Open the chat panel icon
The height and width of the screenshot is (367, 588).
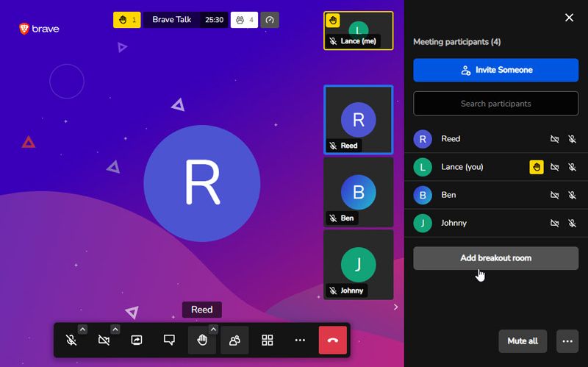tap(169, 341)
